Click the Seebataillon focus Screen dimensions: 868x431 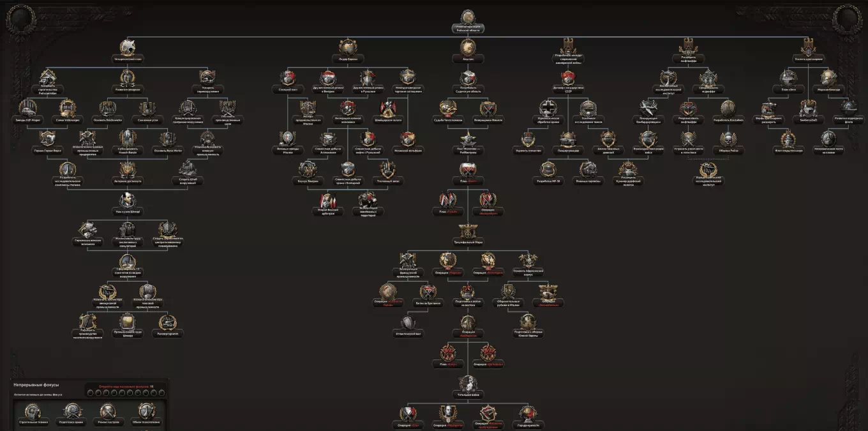coord(809,109)
